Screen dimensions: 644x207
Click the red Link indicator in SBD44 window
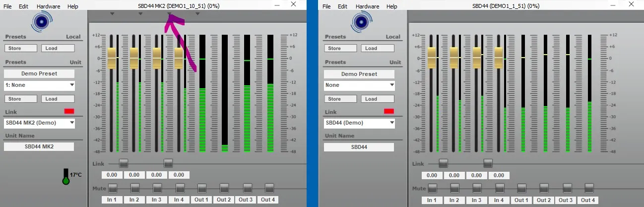click(x=389, y=111)
